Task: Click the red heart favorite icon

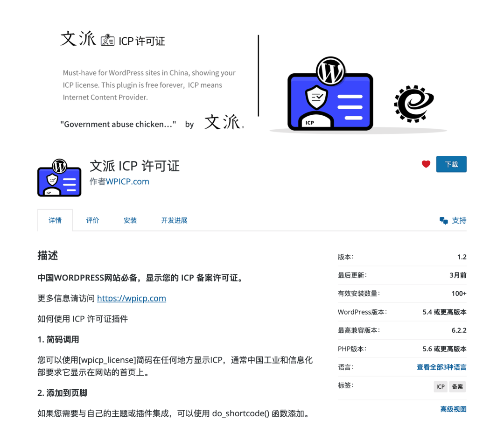Action: pos(426,164)
